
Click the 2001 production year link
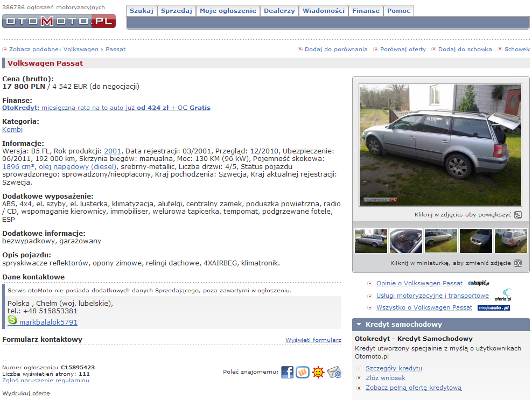click(x=113, y=151)
